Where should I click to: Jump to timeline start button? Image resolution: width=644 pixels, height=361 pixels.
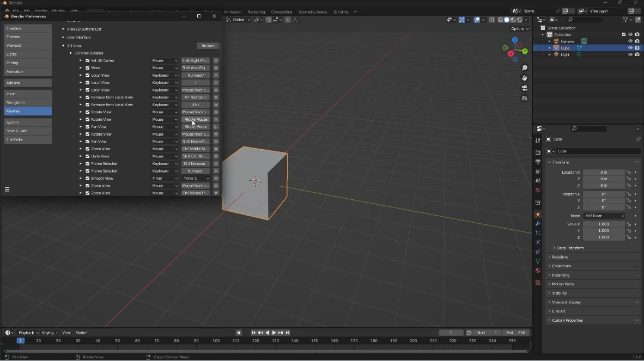[253, 333]
